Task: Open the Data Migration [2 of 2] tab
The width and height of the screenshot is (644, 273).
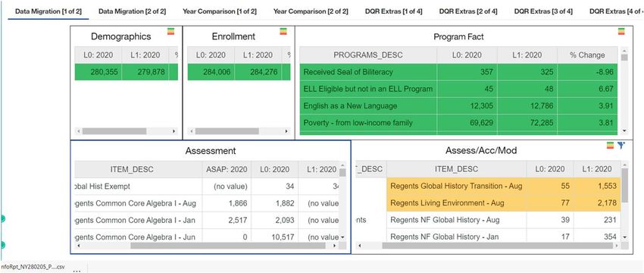Action: [x=133, y=11]
